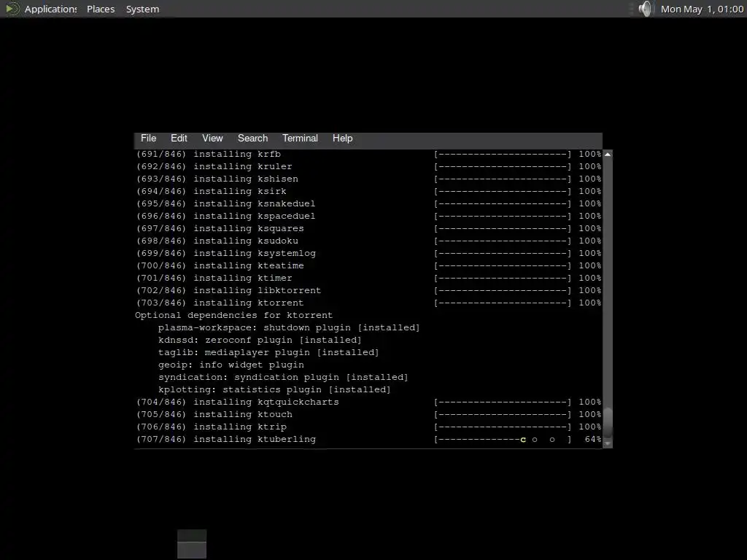The height and width of the screenshot is (560, 747).
Task: Click "kdnssd: zeroconf plugin" line
Action: pyautogui.click(x=260, y=340)
